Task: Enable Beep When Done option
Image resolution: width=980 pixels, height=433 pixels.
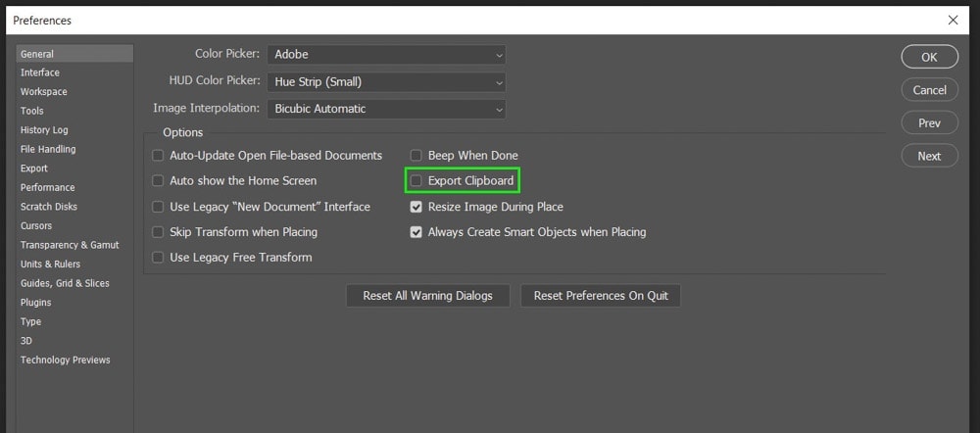Action: pos(416,155)
